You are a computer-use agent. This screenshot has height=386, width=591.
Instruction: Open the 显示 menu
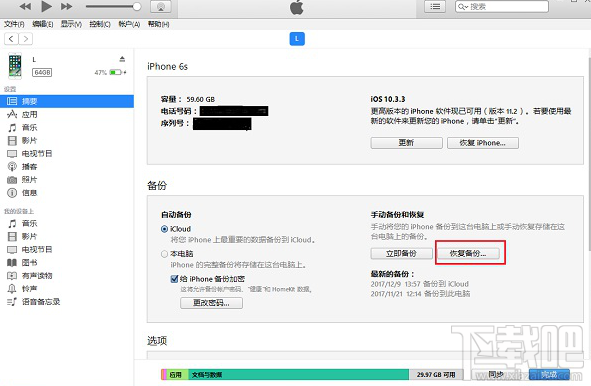(x=71, y=24)
